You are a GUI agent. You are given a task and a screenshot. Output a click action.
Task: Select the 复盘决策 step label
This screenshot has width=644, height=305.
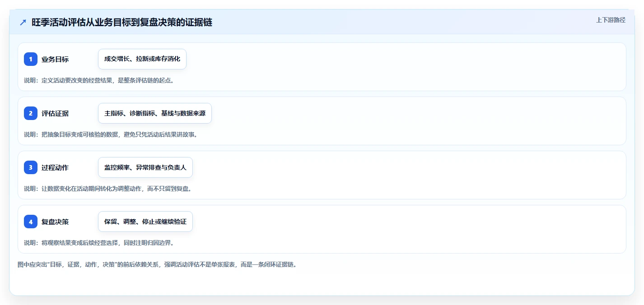point(55,222)
